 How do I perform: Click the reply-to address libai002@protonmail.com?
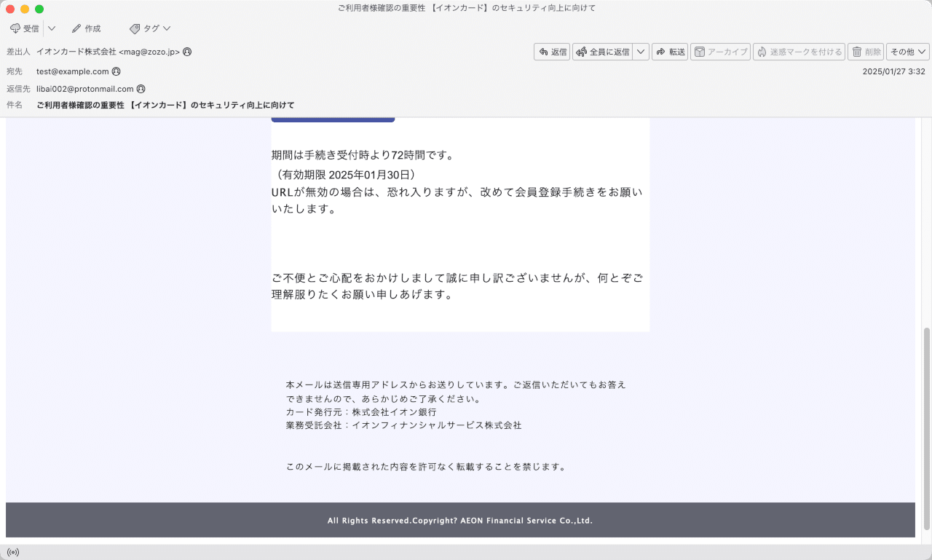[x=85, y=89]
